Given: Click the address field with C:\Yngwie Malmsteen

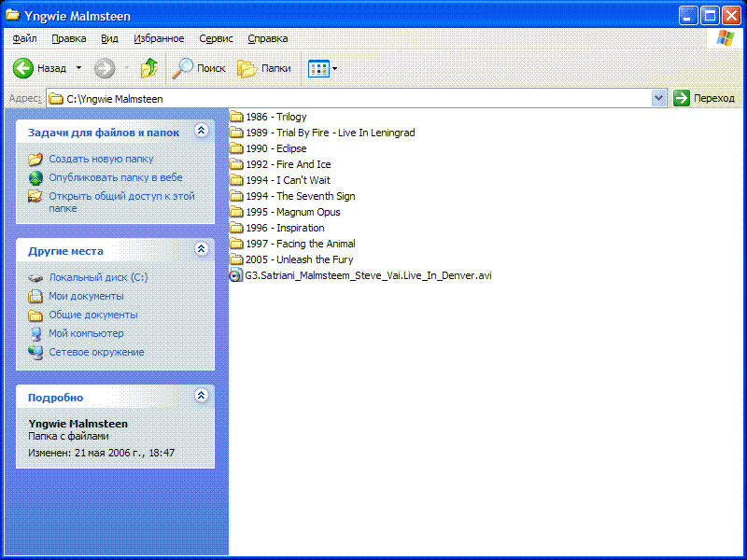Looking at the screenshot, I should 355,98.
